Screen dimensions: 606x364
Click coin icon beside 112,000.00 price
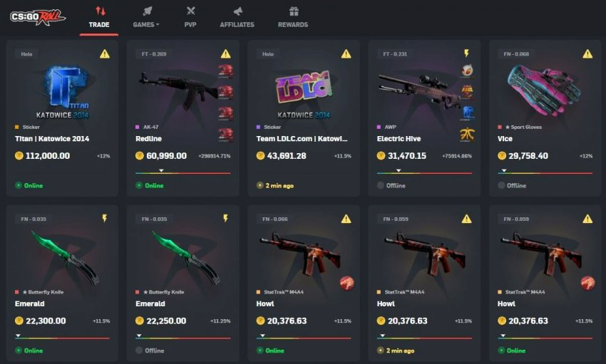pyautogui.click(x=19, y=156)
